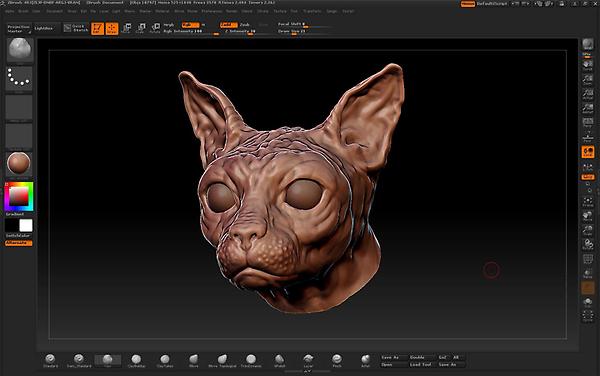Select the black secondary color swatch
600x376 pixels.
[x=12, y=225]
